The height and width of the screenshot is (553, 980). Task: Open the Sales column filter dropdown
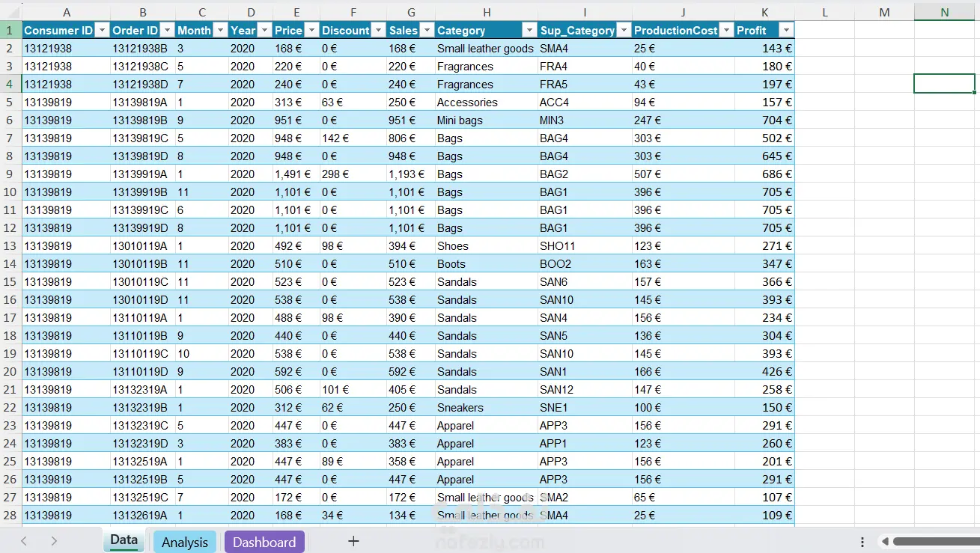426,31
